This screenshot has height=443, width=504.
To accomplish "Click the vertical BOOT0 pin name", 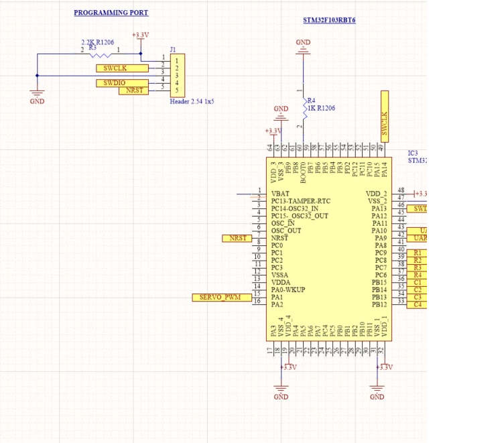I will (x=303, y=173).
